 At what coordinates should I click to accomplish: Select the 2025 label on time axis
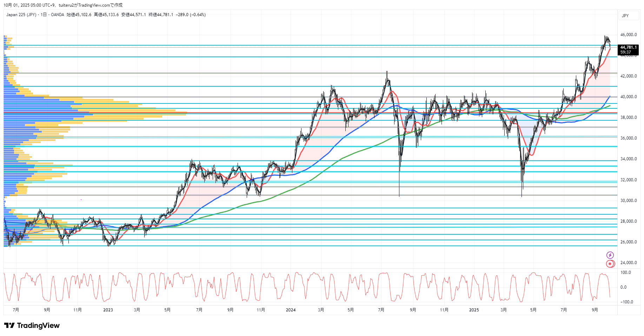pyautogui.click(x=474, y=310)
